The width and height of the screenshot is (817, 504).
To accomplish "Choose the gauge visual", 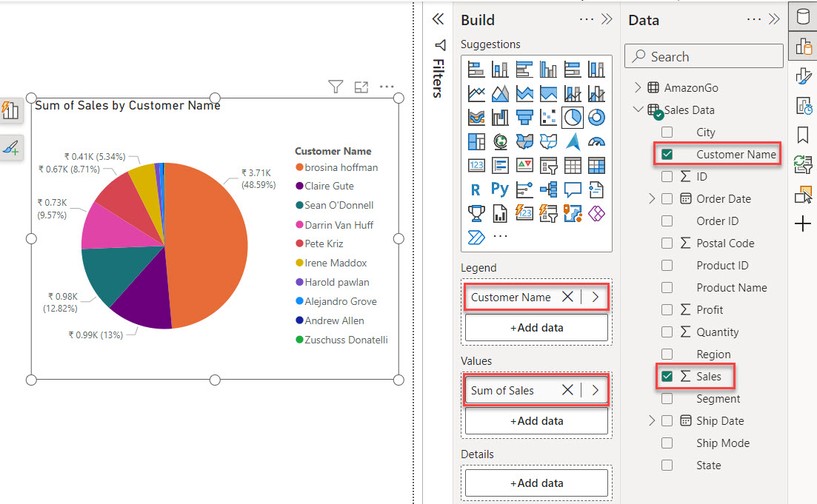I will pyautogui.click(x=595, y=141).
